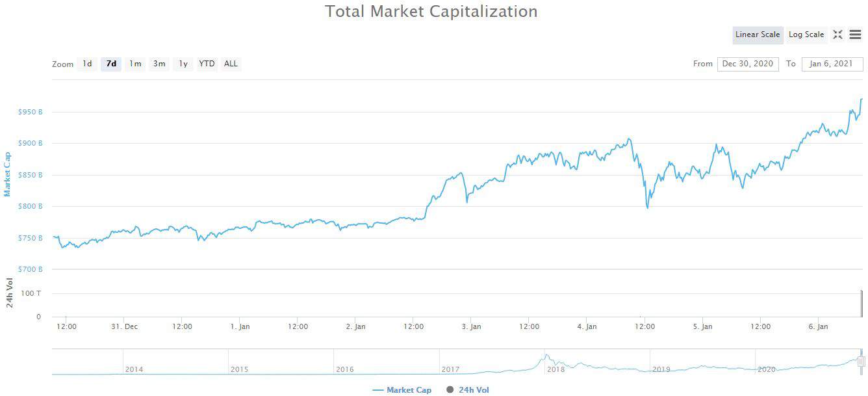Select the ALL zoom preset
The image size is (868, 396).
point(231,64)
